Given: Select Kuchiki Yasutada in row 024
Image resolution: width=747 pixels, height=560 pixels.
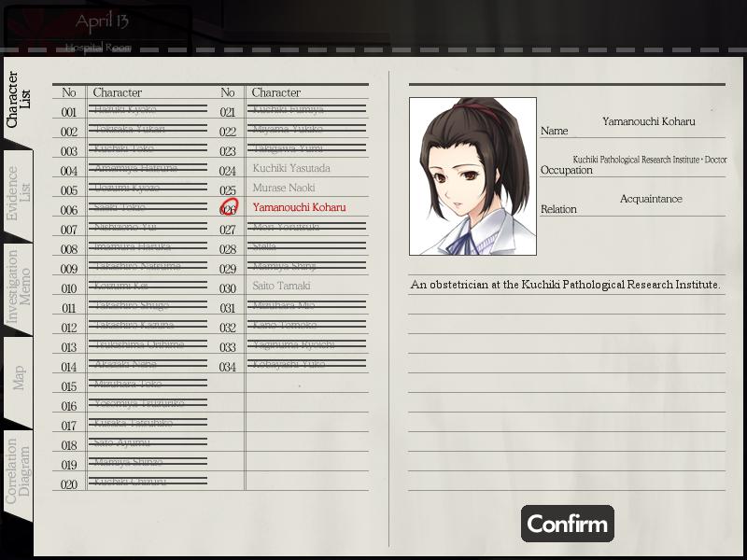Looking at the screenshot, I should 291,168.
